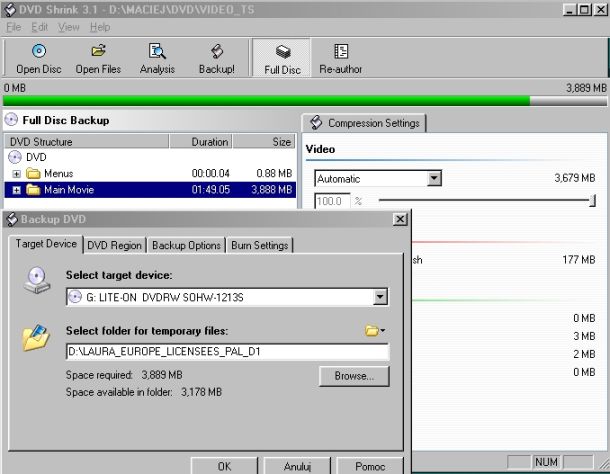Expand the Menus tree node

pos(16,174)
